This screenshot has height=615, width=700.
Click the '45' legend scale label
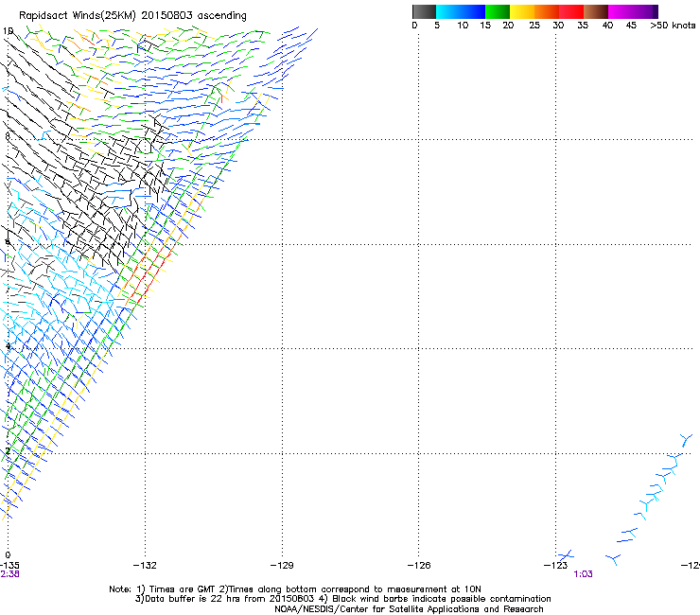pos(631,26)
